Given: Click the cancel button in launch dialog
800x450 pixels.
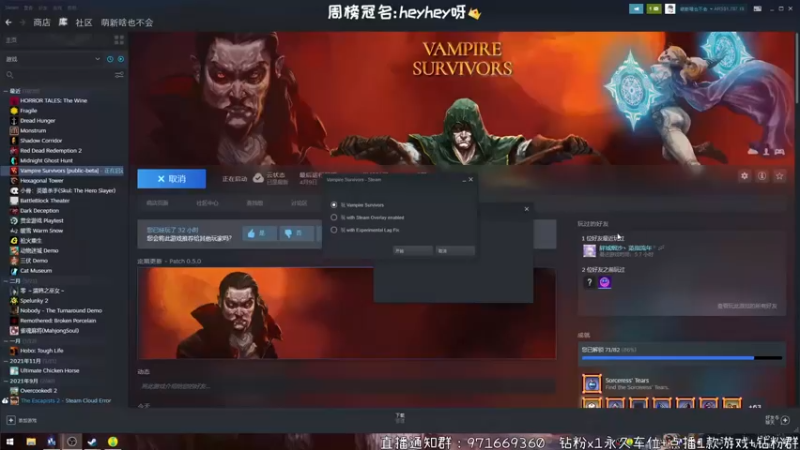Looking at the screenshot, I should pyautogui.click(x=455, y=251).
